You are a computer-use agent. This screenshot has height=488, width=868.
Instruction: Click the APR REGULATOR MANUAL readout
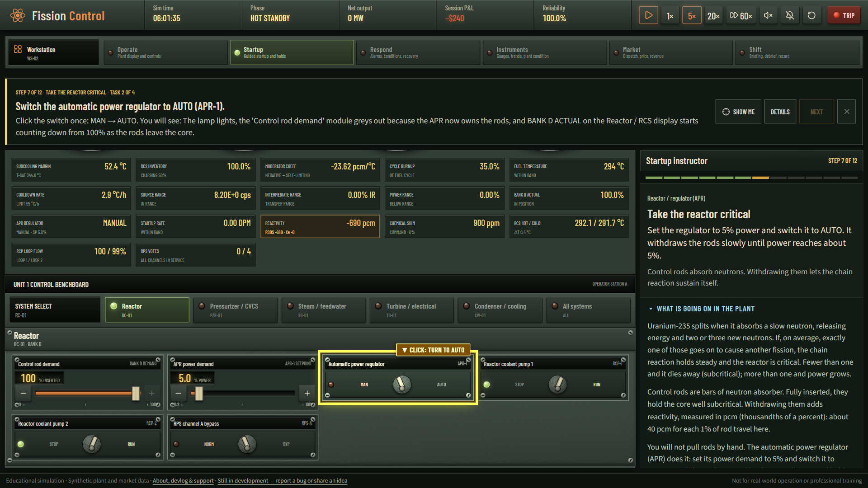pyautogui.click(x=71, y=227)
